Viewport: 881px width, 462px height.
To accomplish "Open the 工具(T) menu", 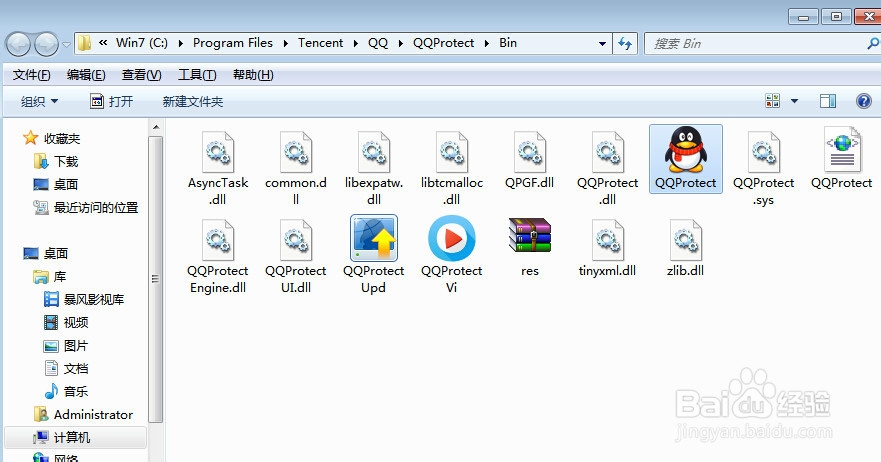I will tap(197, 75).
